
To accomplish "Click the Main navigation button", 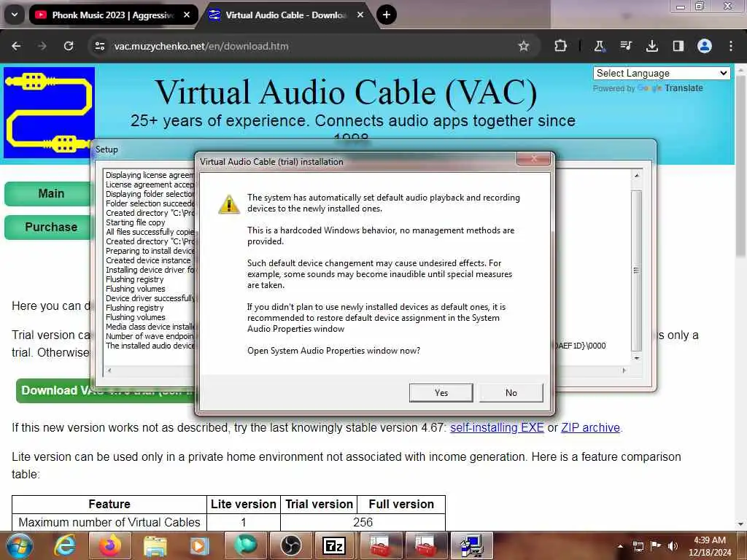I will 50,194.
